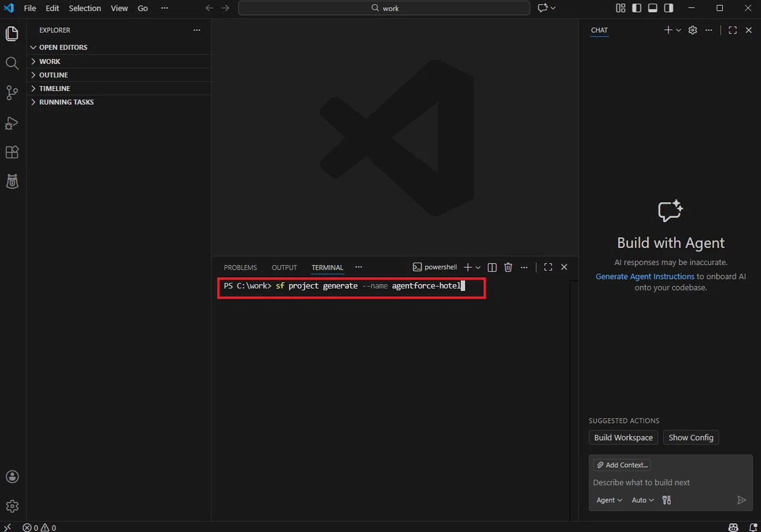The width and height of the screenshot is (761, 532).
Task: Toggle Secondary Side Bar visibility
Action: (x=668, y=8)
